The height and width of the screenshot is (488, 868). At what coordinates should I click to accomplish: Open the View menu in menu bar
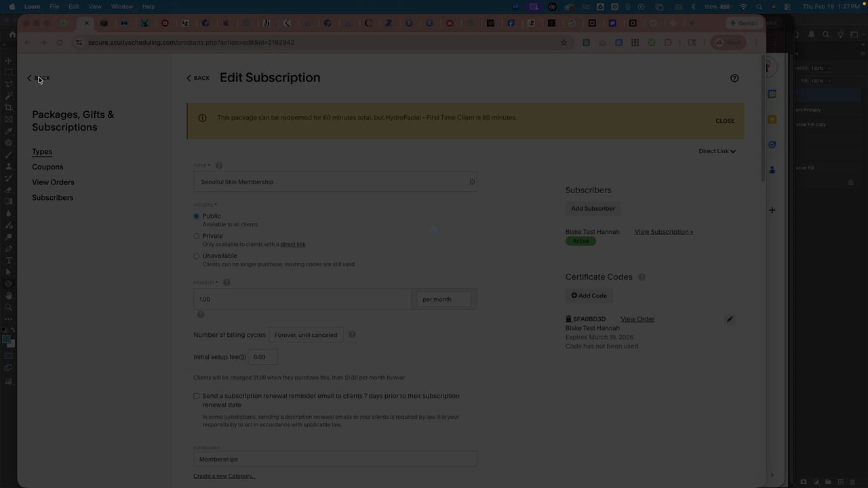pos(95,7)
